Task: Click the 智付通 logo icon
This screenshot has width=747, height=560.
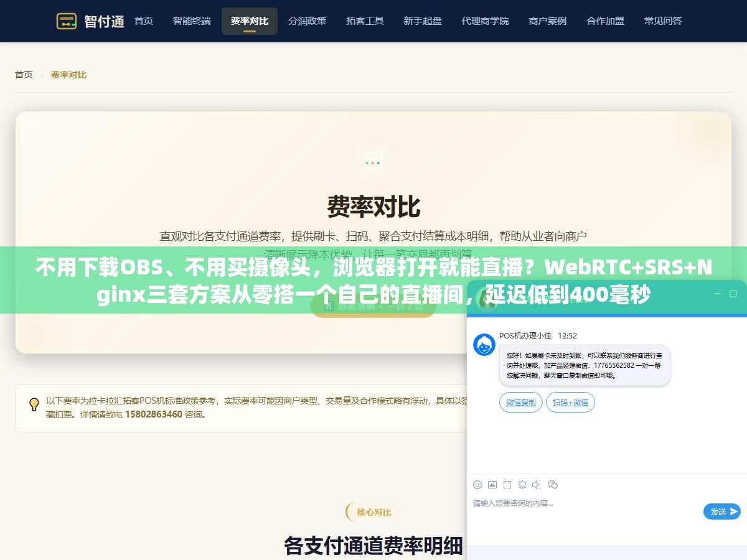Action: [x=67, y=21]
